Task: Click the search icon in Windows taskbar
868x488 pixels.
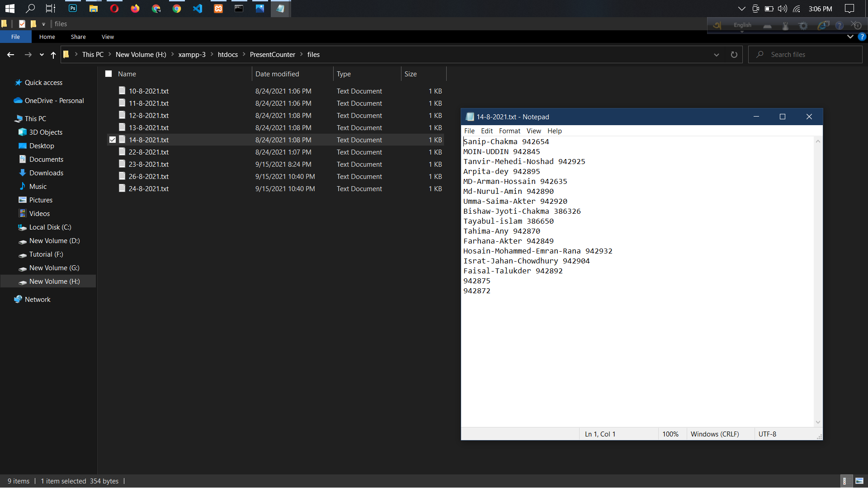Action: [30, 8]
